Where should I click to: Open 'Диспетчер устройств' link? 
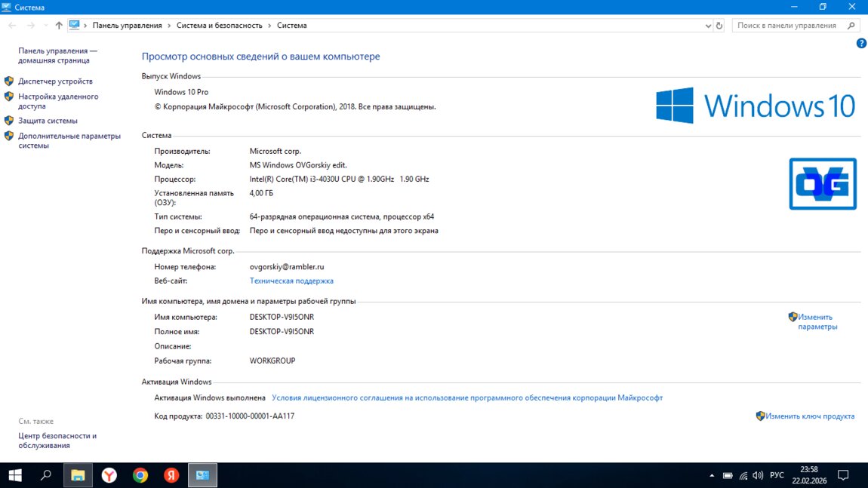pos(55,81)
